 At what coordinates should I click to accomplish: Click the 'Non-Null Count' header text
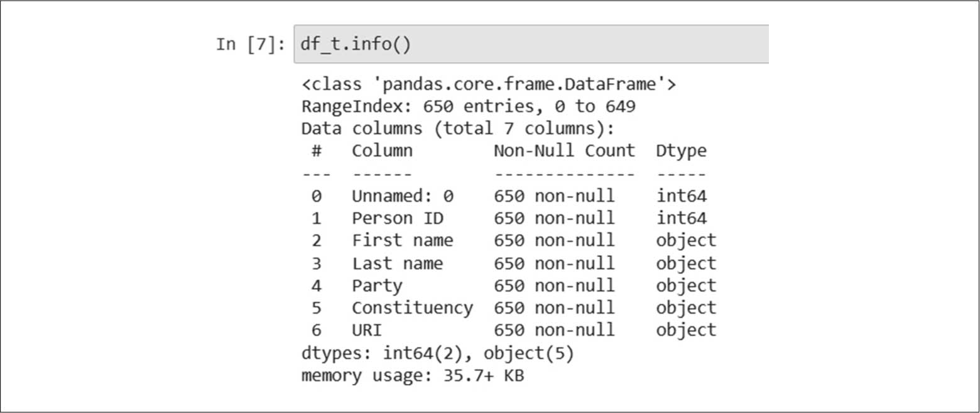564,151
